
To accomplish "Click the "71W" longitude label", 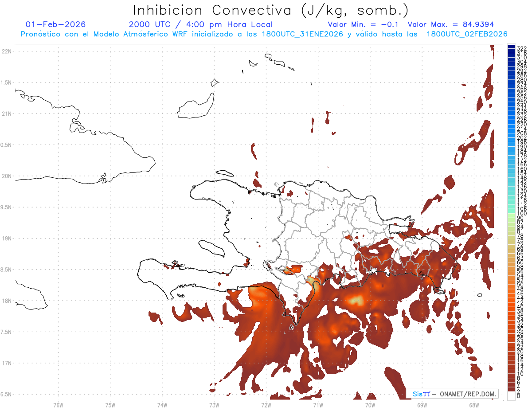I will pos(318,405).
